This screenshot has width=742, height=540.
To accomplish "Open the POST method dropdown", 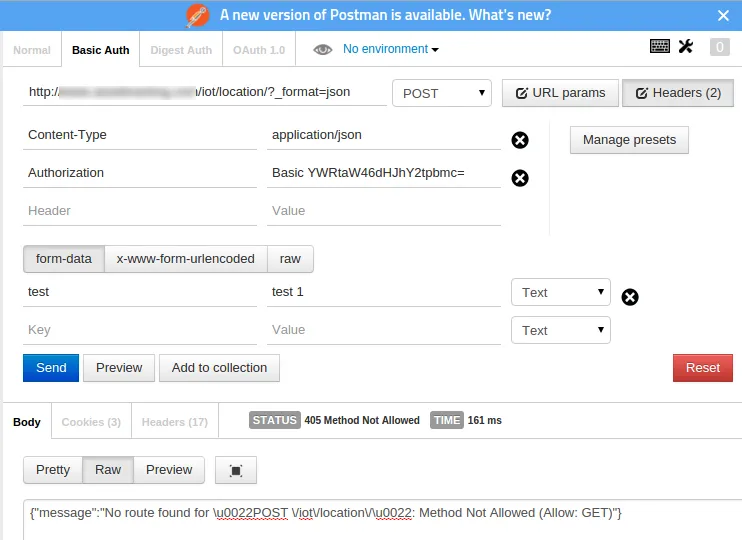I will tap(442, 93).
